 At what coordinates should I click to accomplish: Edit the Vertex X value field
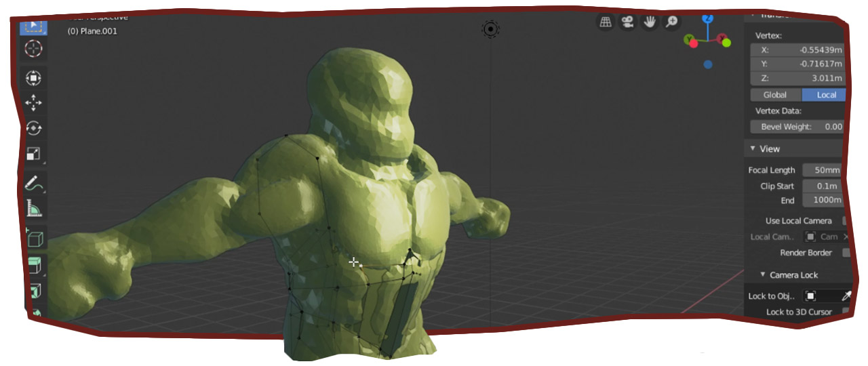click(798, 49)
